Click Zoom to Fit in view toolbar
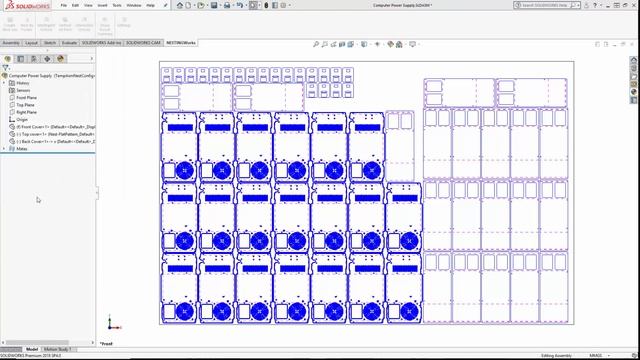Screen dimensions: 640x360 (316, 44)
